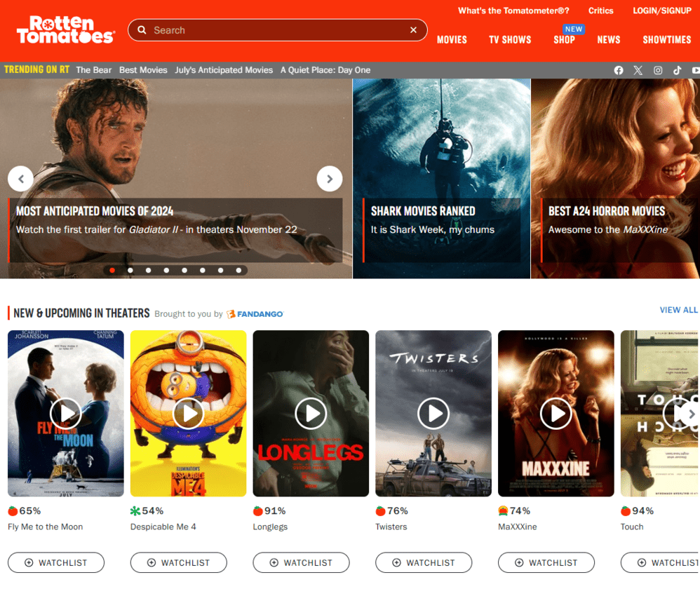The width and height of the screenshot is (700, 589).
Task: Play the Twisters trailer
Action: (433, 414)
